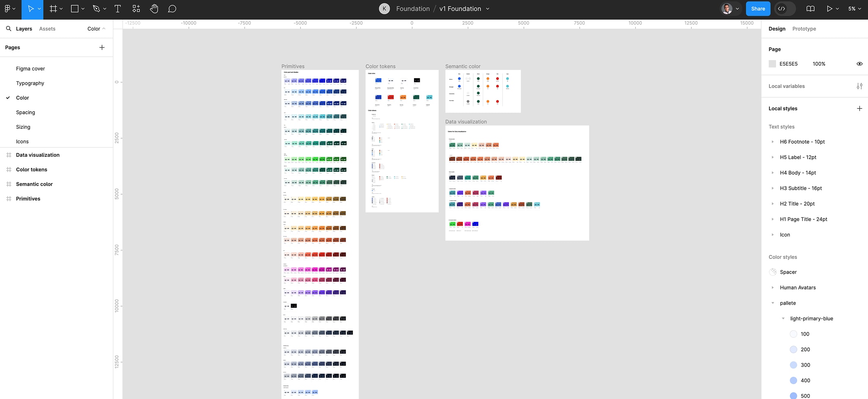Collapse the pallete color group
Screen dimensions: 868x399
773,303
